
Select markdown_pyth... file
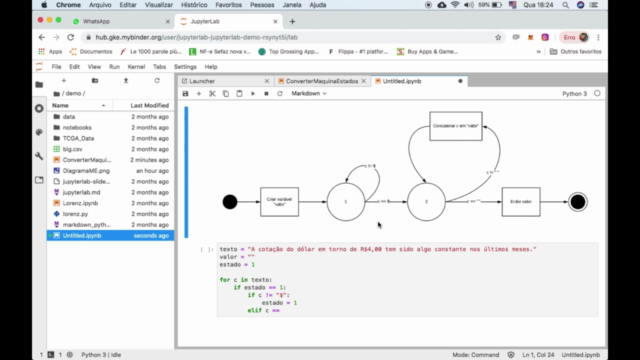pyautogui.click(x=110, y=225)
